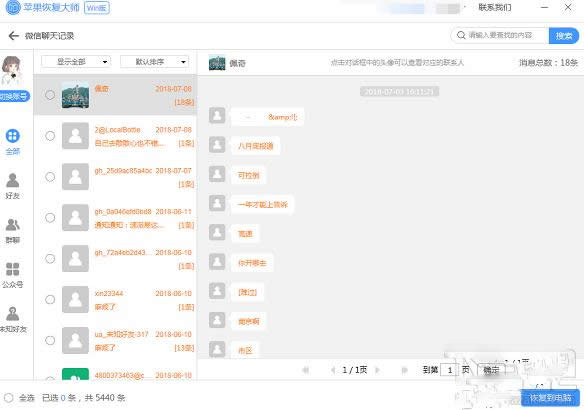The image size is (584, 410).
Task: Select radio button for 2@LocalBottle conversation
Action: pyautogui.click(x=50, y=136)
